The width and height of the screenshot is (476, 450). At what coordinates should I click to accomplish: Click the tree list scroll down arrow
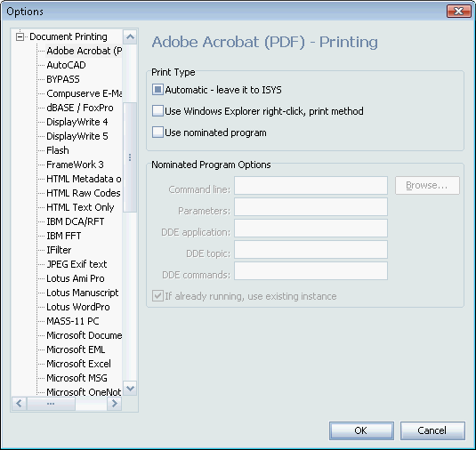pyautogui.click(x=130, y=388)
